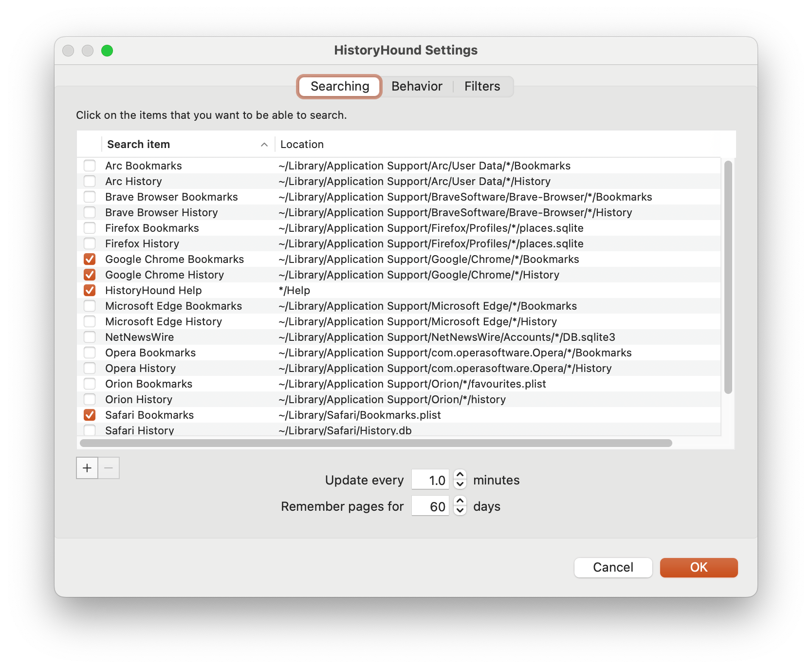Decrease the Remember pages for days stepper
812x669 pixels.
pyautogui.click(x=460, y=511)
